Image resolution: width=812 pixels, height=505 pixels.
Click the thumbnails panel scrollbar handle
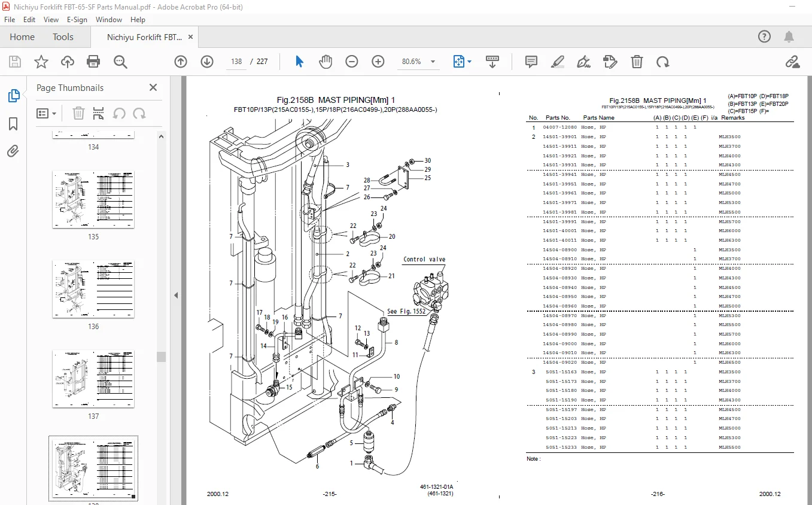point(161,357)
